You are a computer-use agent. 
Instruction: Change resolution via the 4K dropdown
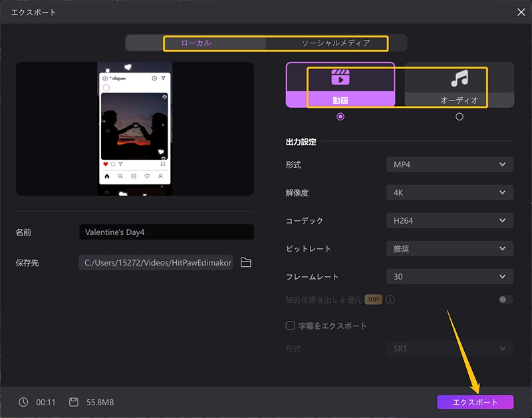pos(450,192)
